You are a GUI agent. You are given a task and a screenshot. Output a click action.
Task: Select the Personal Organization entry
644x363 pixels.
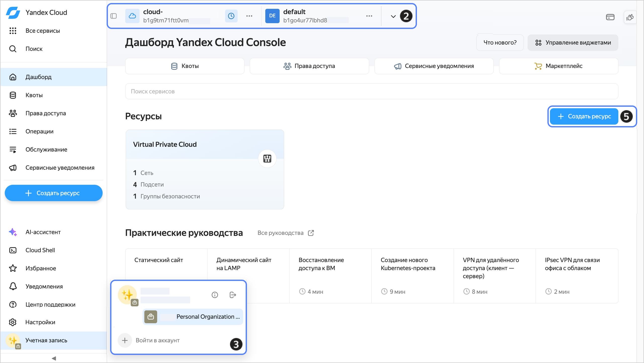(x=193, y=317)
